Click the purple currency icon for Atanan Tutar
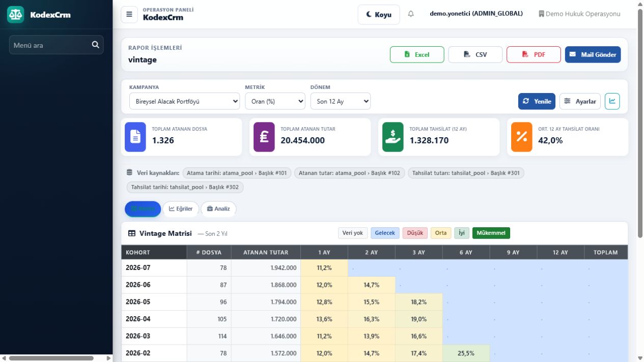 [x=264, y=137]
